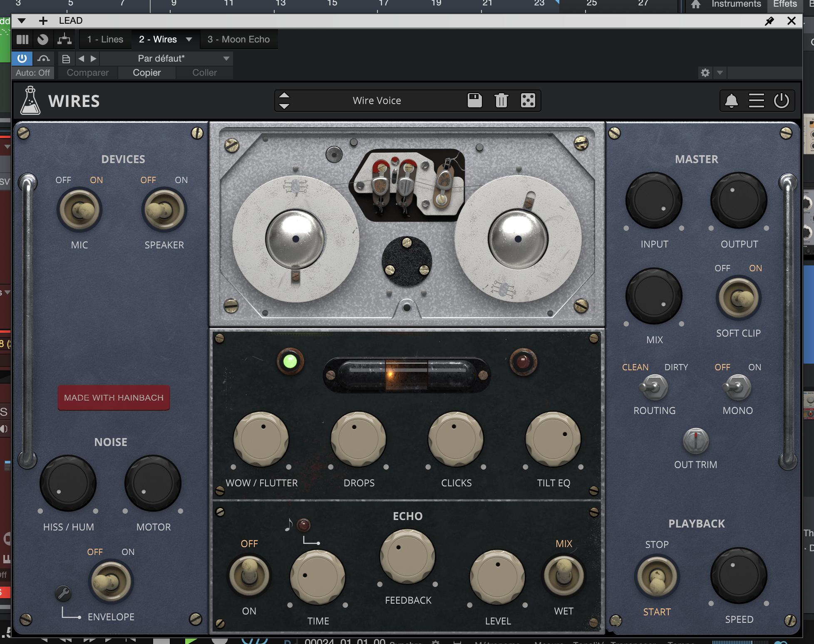Switch to the 1 - Lines tab
The height and width of the screenshot is (644, 814).
[x=105, y=40]
